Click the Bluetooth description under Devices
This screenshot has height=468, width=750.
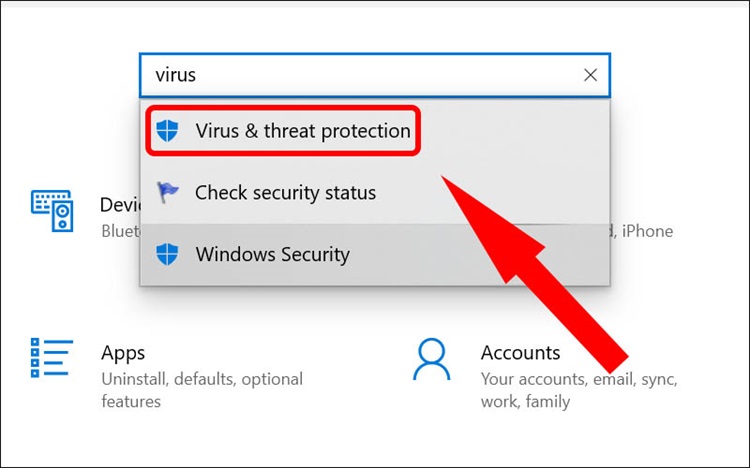point(120,231)
